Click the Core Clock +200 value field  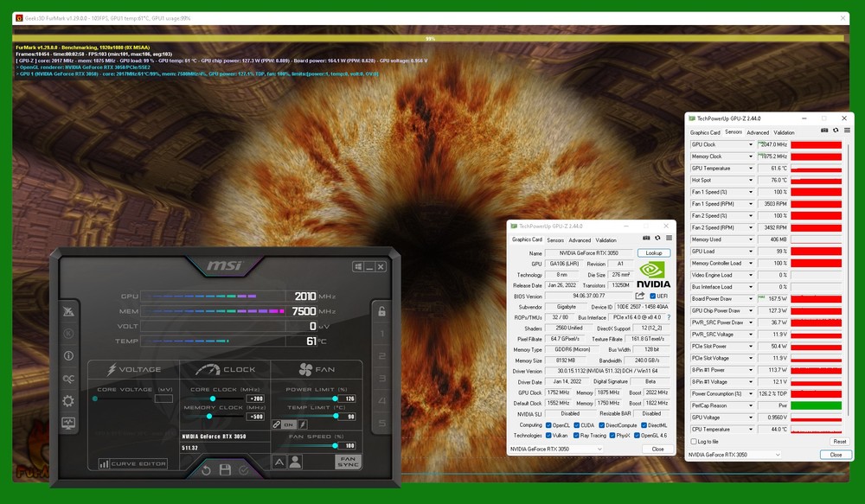(257, 399)
